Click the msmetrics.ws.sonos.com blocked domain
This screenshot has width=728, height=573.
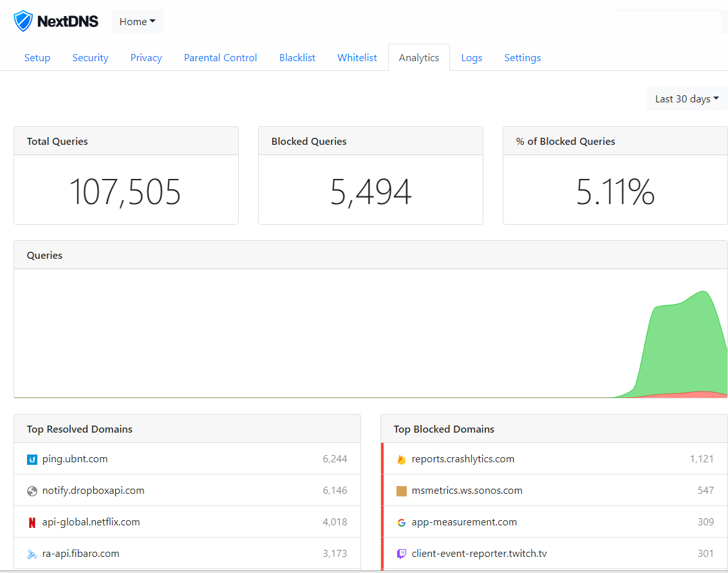coord(467,491)
